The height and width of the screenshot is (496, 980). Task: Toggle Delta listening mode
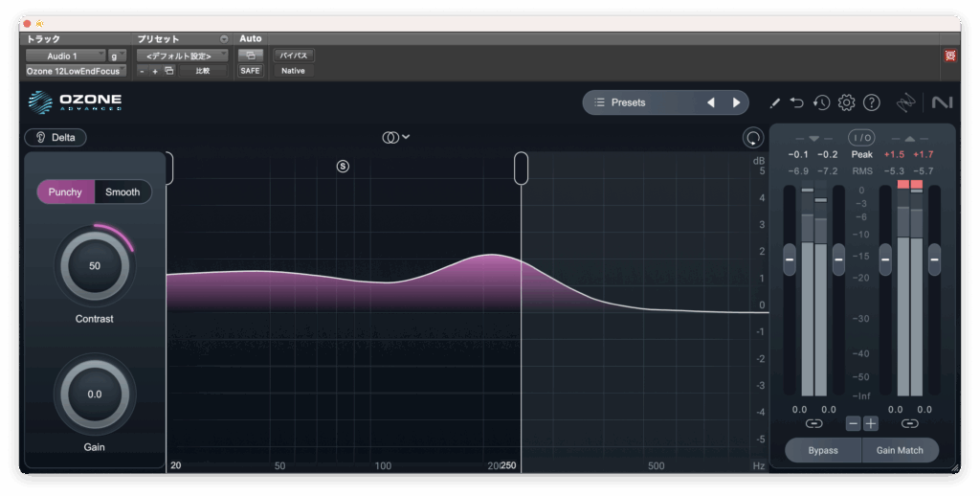click(x=56, y=138)
